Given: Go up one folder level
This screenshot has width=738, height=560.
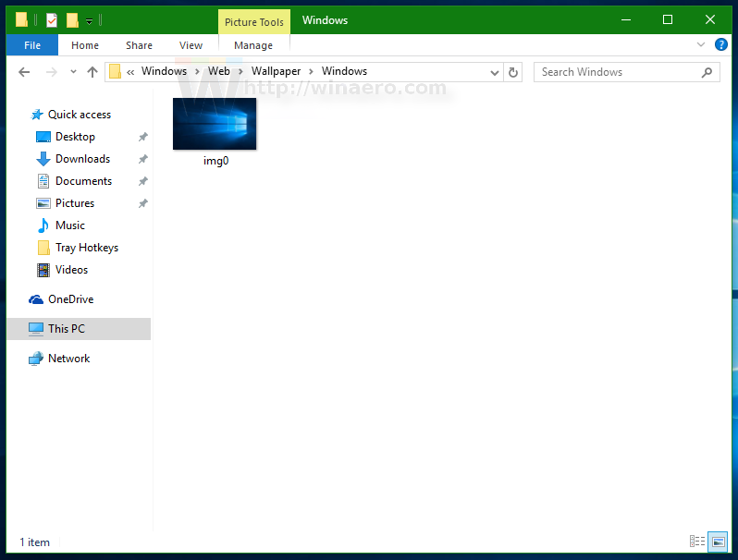Looking at the screenshot, I should 92,72.
